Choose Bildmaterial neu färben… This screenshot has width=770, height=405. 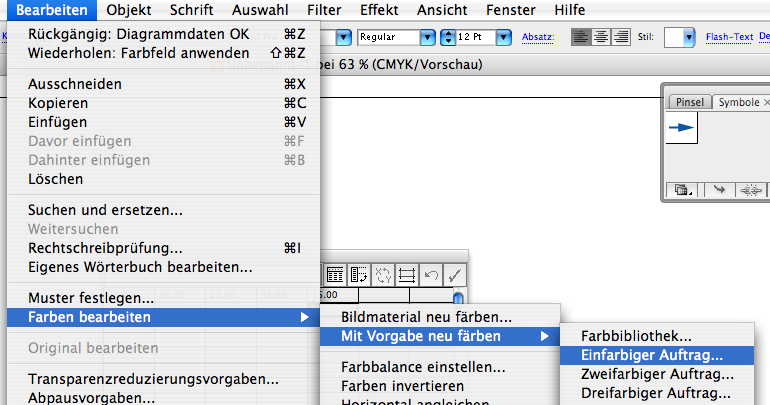coord(440,317)
